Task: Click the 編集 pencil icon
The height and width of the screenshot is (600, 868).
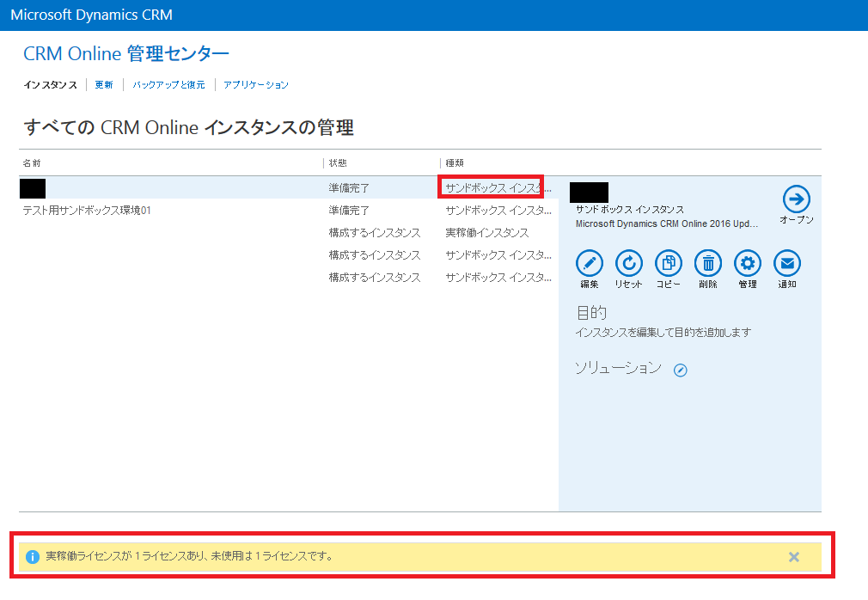Action: coord(589,264)
